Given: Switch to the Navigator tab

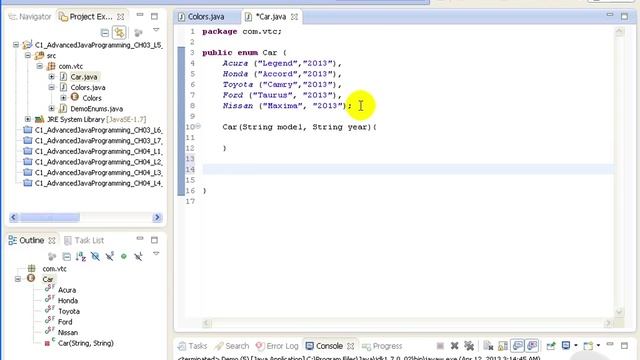Looking at the screenshot, I should [x=30, y=17].
